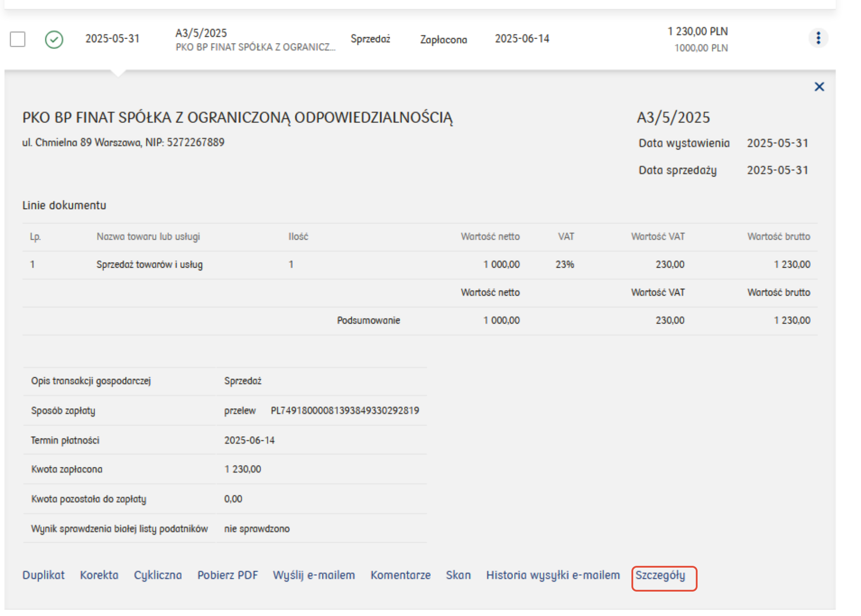Click the row's payment date 2025-06-14
Screen dimensions: 861x616
click(x=522, y=39)
